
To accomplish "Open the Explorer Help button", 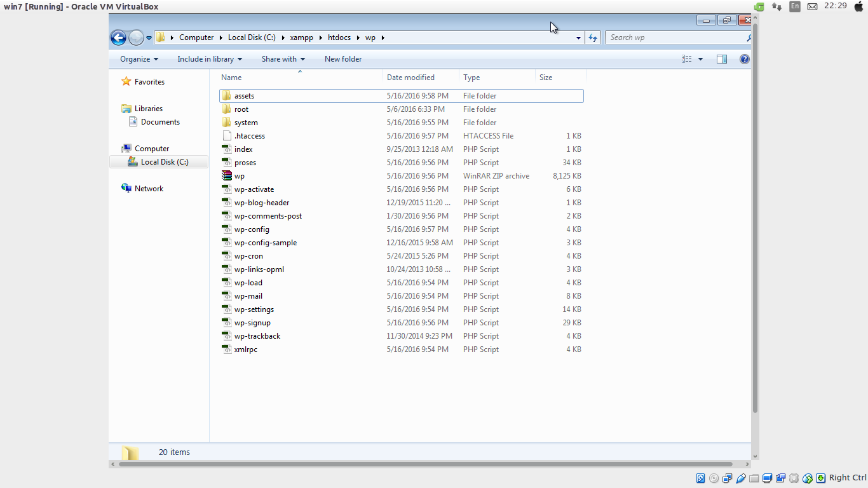I will coord(744,59).
